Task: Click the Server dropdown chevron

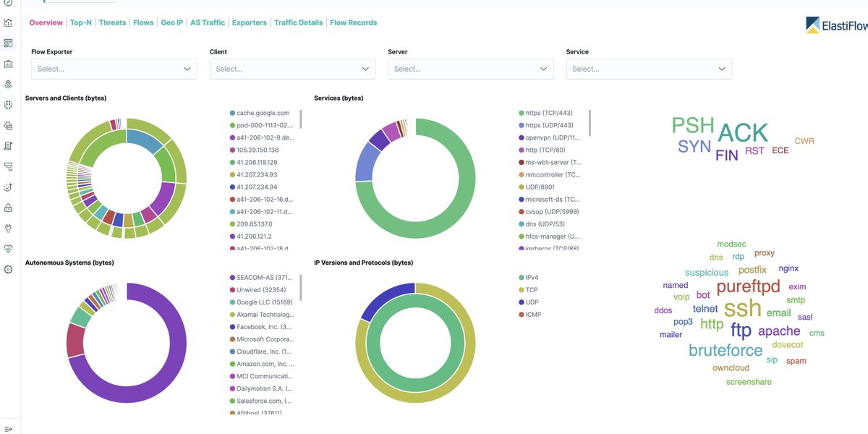Action: (544, 69)
